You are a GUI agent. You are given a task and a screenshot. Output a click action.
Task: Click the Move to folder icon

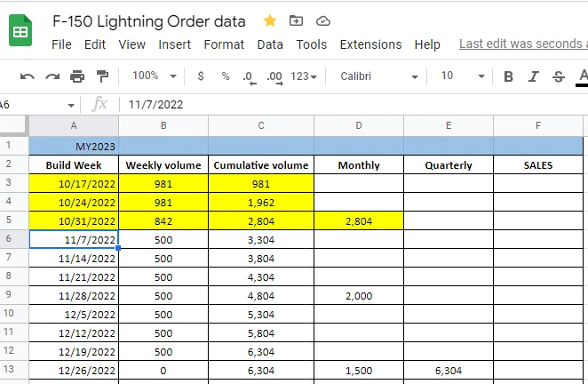[x=296, y=20]
